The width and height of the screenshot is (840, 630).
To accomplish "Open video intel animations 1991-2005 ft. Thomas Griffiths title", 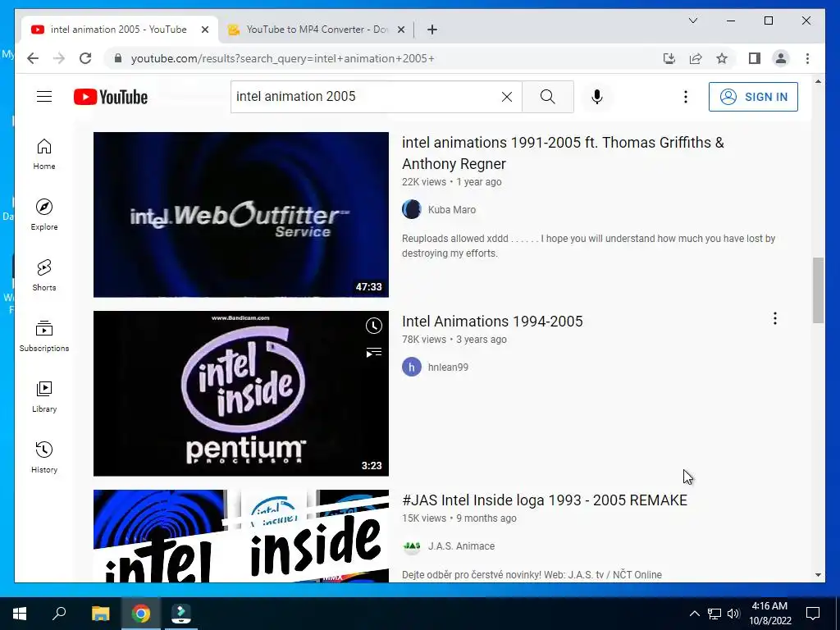I will 563,153.
